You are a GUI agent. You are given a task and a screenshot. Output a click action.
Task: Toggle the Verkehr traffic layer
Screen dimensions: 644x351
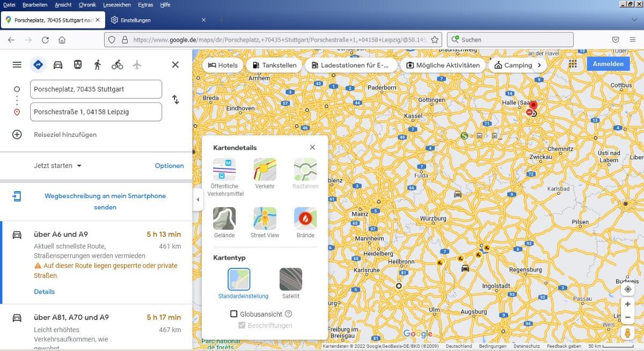pyautogui.click(x=265, y=170)
